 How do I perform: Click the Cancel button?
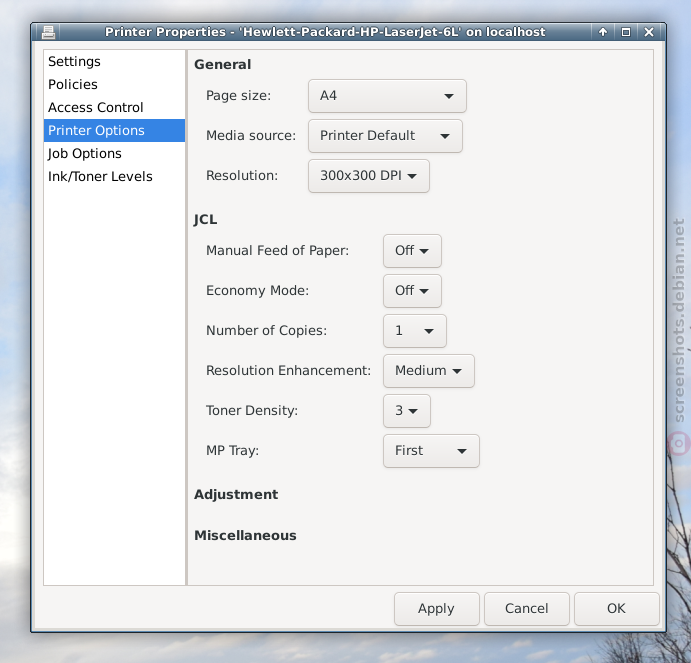[527, 609]
